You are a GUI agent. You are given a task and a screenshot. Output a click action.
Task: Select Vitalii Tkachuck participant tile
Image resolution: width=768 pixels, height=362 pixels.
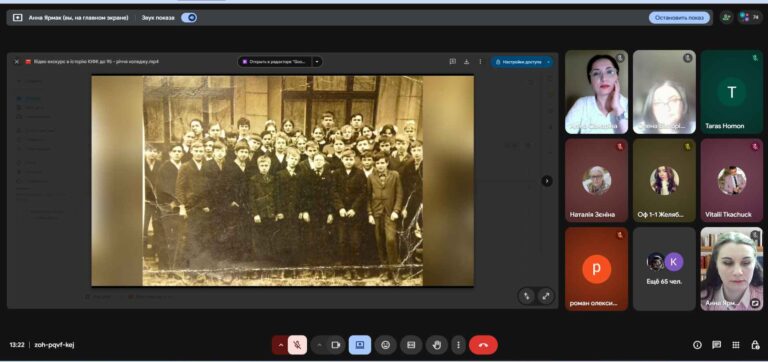click(731, 180)
